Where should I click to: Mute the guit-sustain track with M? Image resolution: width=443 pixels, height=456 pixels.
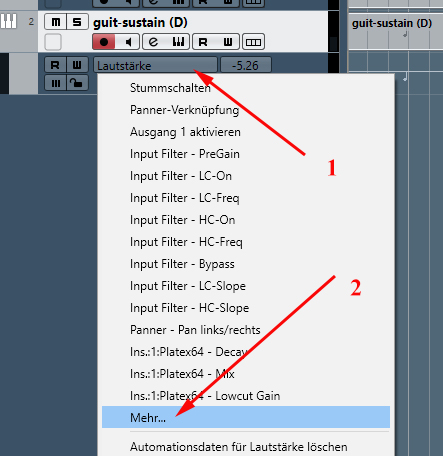tap(55, 22)
